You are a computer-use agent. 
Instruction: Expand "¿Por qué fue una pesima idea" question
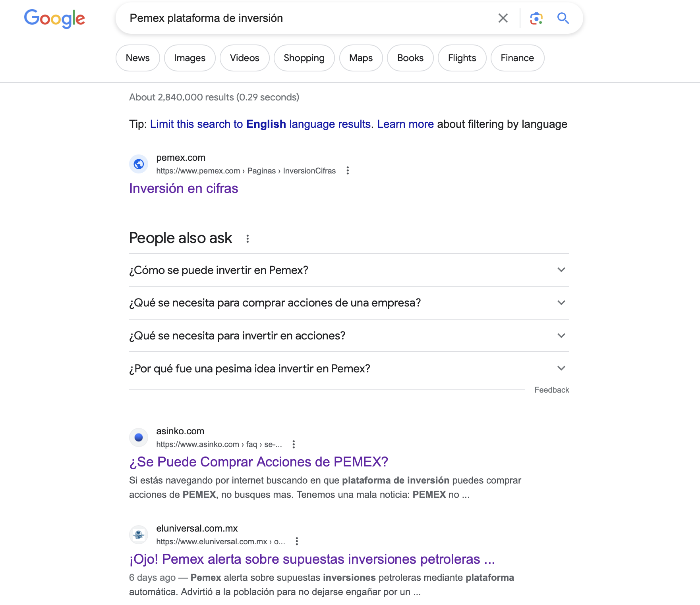click(x=349, y=369)
